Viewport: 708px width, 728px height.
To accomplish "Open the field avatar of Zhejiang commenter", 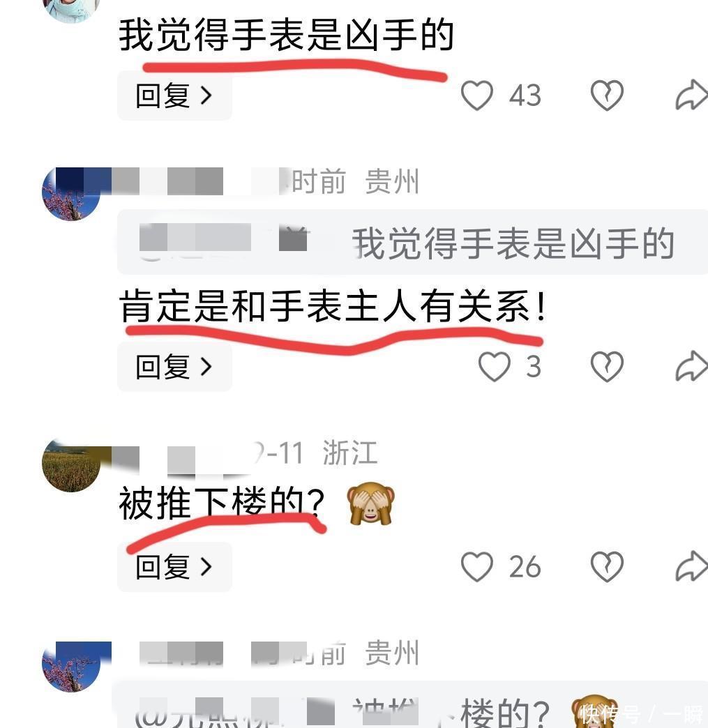I will pyautogui.click(x=71, y=464).
